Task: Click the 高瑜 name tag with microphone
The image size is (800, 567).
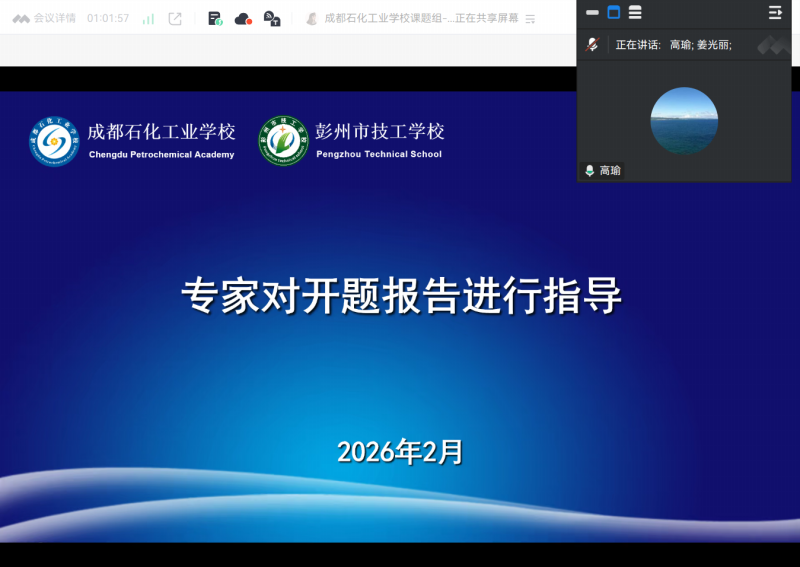Action: 603,171
